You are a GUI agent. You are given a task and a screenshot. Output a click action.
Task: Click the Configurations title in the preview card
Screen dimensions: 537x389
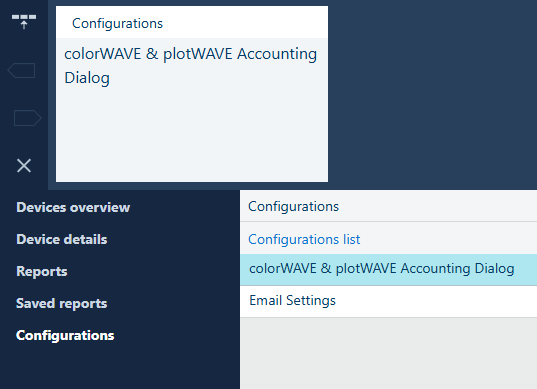pos(117,23)
